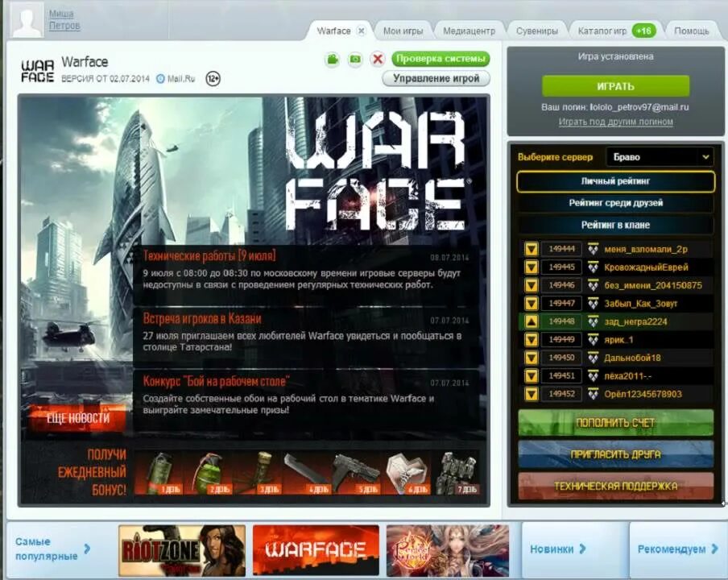Click the screenshot camera icon

[x=355, y=60]
